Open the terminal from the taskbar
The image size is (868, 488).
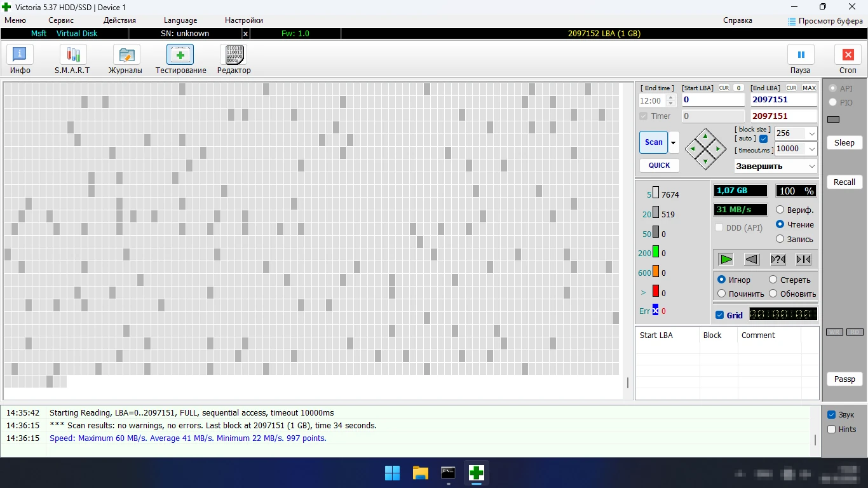(448, 473)
